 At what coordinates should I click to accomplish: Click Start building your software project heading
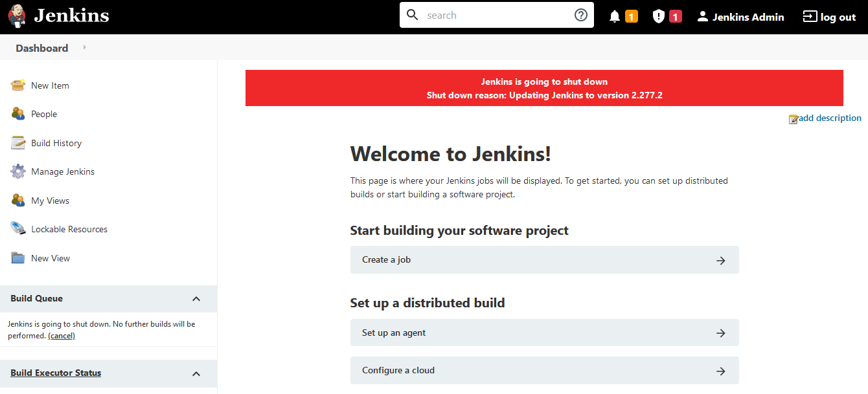(x=459, y=230)
